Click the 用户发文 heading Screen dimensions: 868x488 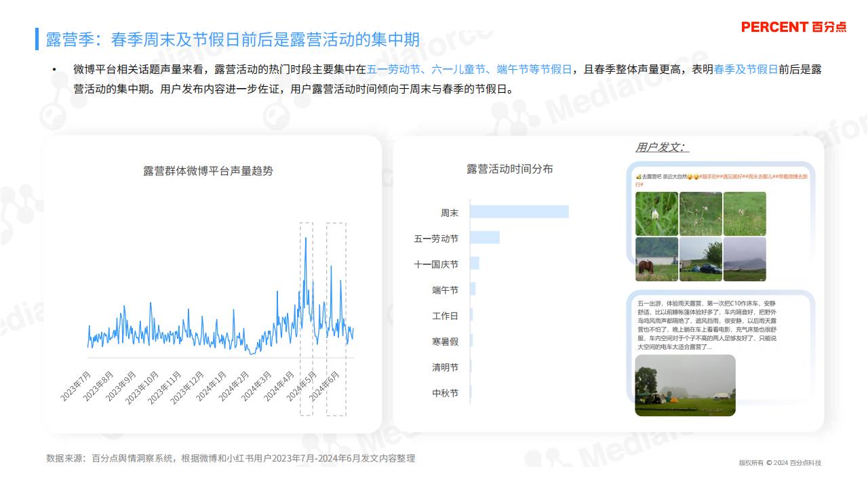coord(661,147)
